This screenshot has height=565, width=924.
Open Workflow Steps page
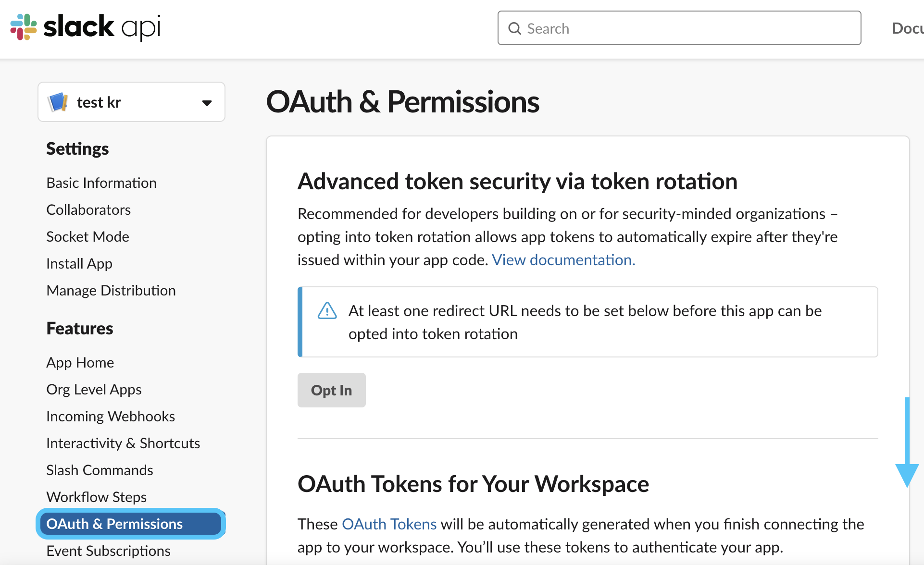pos(96,497)
